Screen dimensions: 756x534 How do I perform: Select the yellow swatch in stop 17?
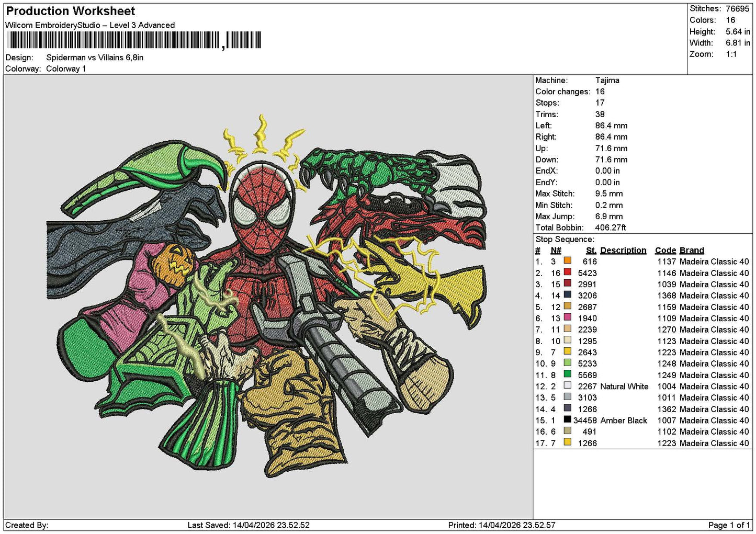pyautogui.click(x=567, y=442)
